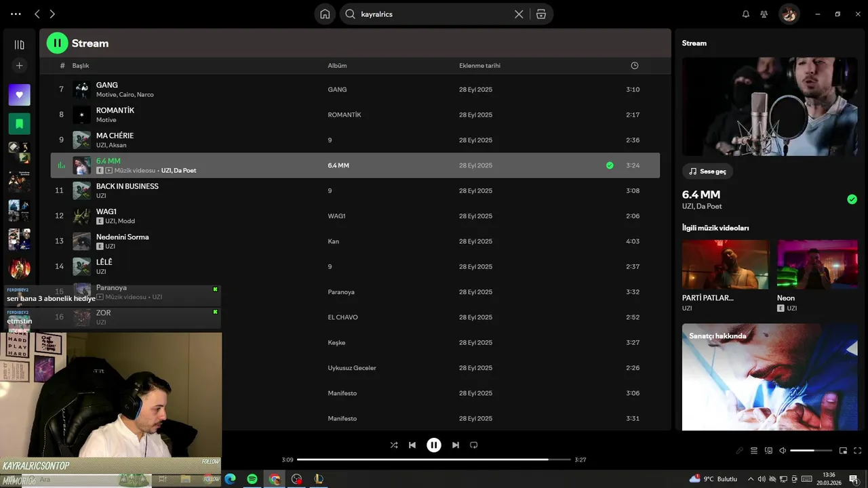Adjust the Spotify volume slider

(x=811, y=451)
